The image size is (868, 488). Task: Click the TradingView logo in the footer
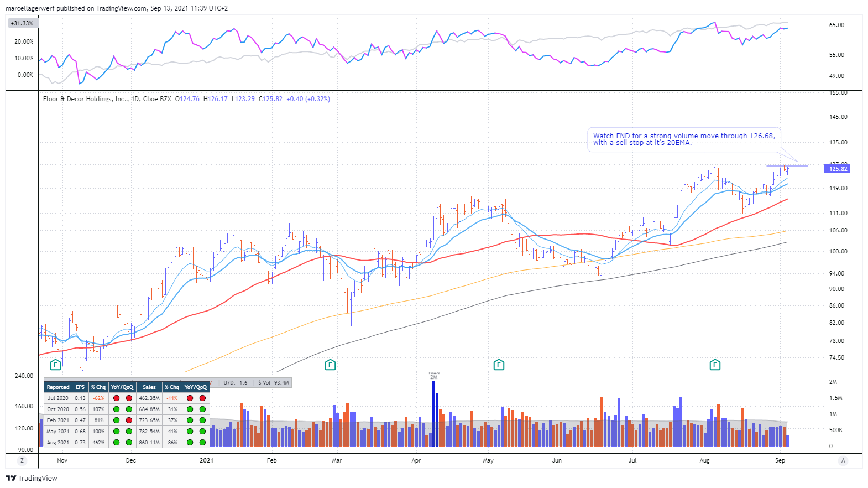(x=32, y=478)
